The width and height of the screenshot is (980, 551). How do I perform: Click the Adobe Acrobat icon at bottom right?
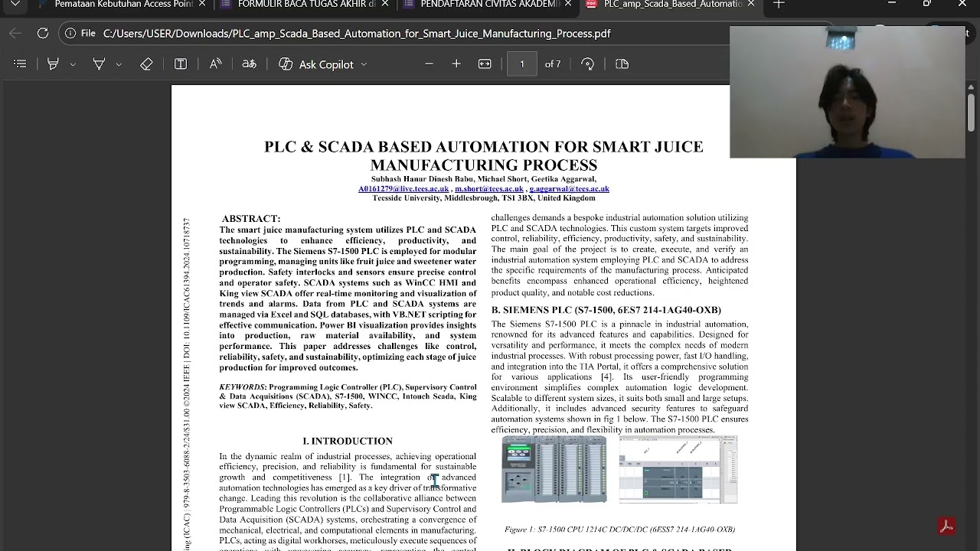[x=946, y=526]
